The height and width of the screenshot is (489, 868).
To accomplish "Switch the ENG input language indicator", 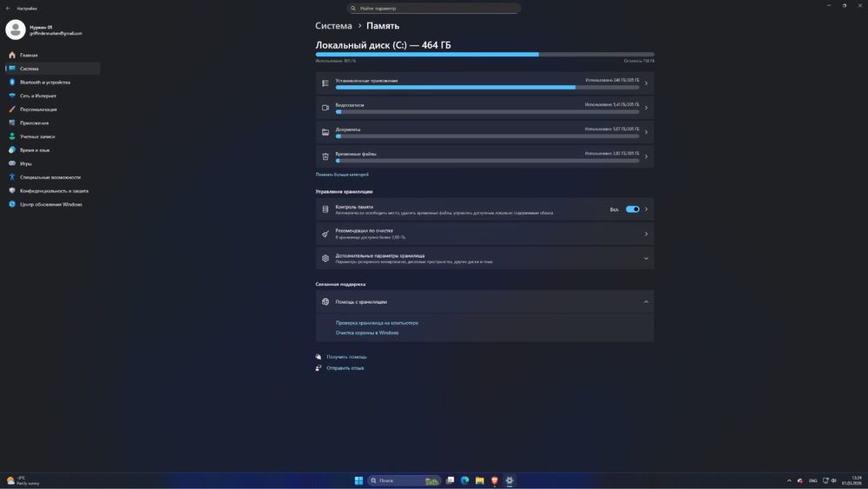I will point(812,480).
